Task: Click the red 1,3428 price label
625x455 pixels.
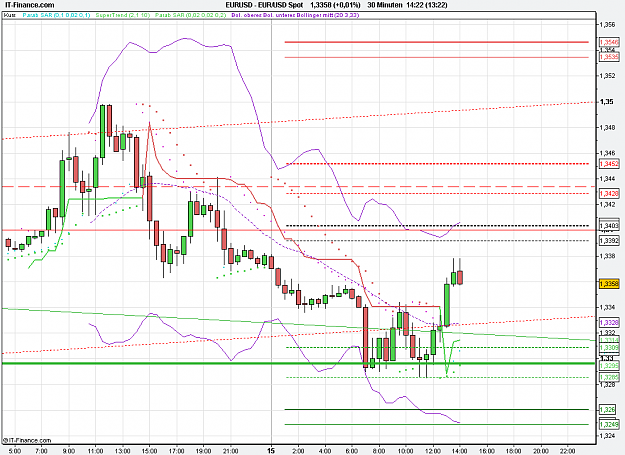Action: click(609, 193)
